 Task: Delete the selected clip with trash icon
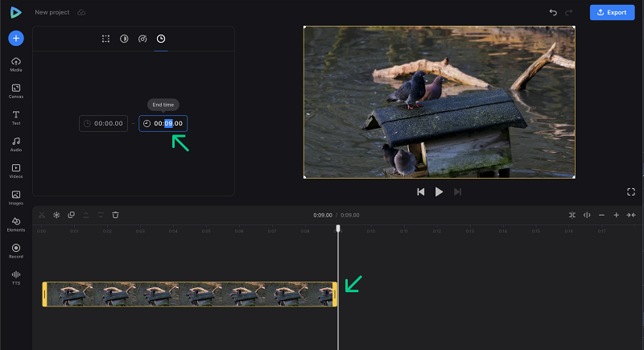click(115, 215)
